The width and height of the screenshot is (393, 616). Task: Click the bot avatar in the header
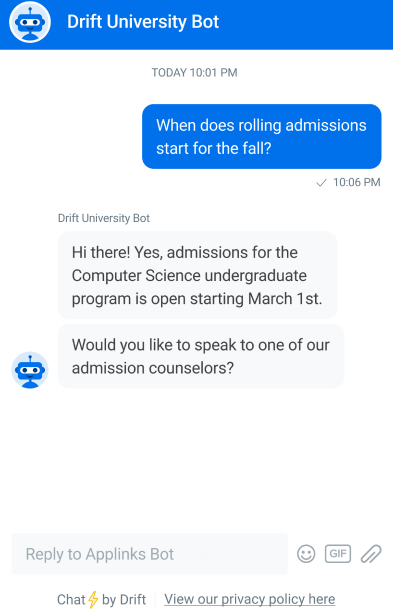pos(30,22)
